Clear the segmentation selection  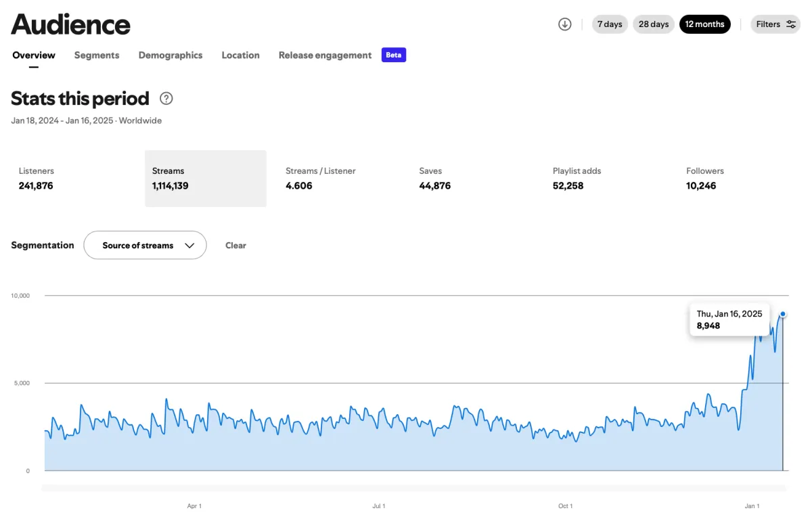pyautogui.click(x=235, y=246)
